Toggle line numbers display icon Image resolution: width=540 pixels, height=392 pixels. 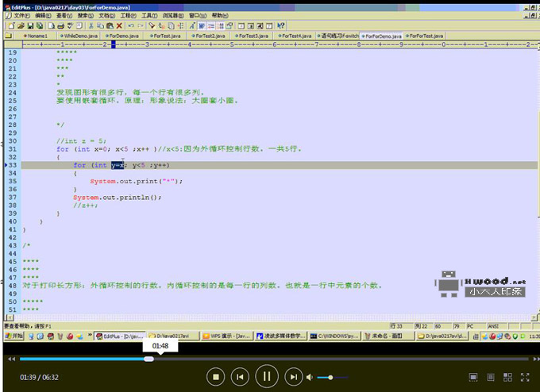221,26
